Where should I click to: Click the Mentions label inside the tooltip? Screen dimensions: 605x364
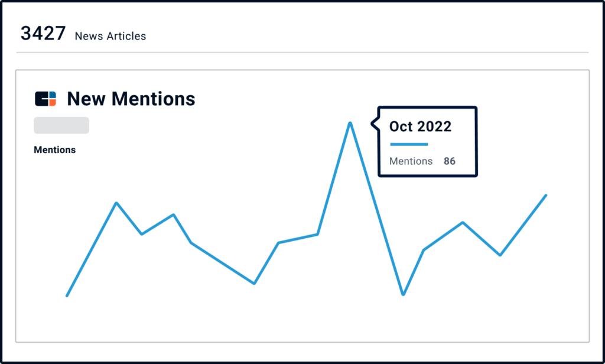click(x=411, y=161)
